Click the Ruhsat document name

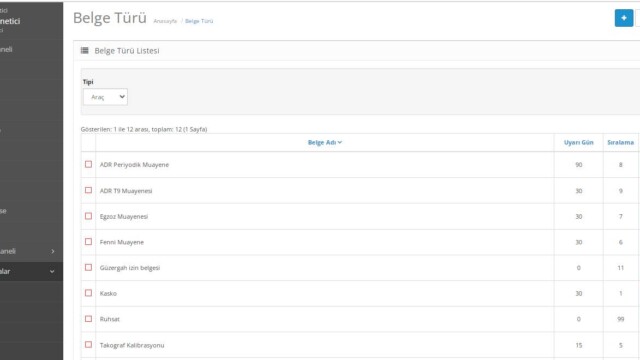[x=109, y=320]
